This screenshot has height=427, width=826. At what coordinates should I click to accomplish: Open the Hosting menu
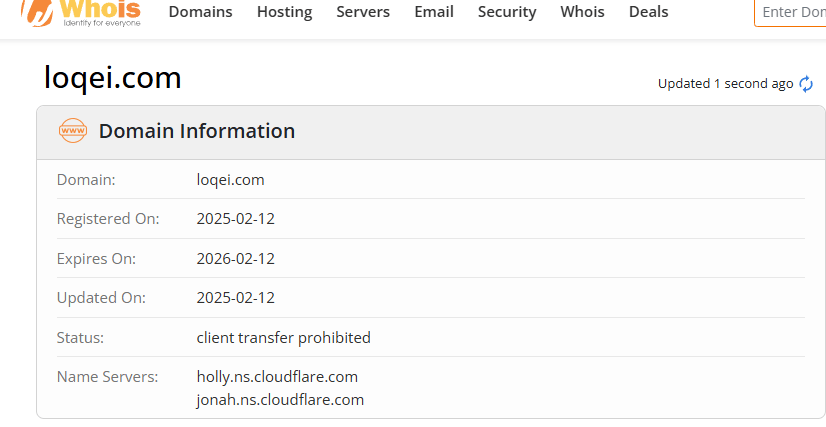pos(284,12)
